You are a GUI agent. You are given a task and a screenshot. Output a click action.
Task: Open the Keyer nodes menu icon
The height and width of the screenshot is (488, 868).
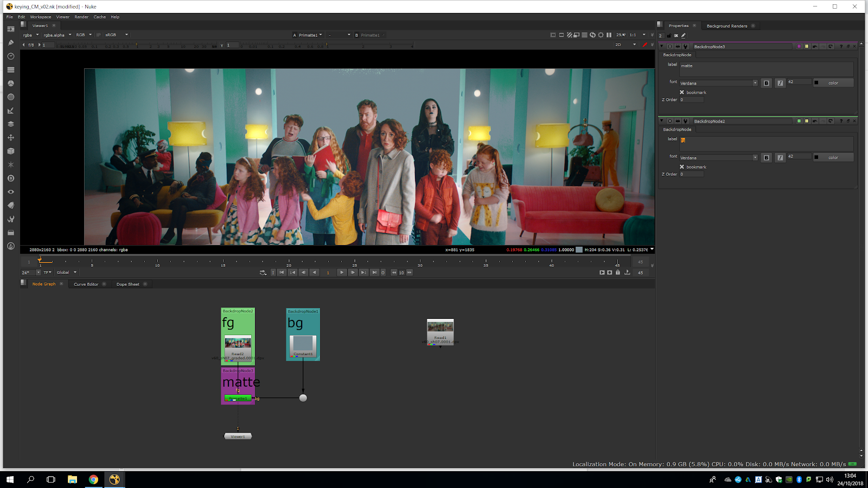coord(10,111)
